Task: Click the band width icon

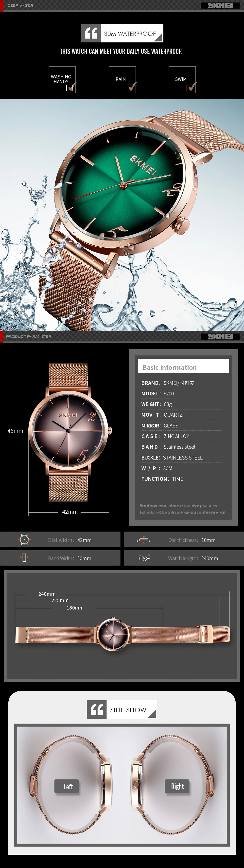Action: [x=24, y=558]
